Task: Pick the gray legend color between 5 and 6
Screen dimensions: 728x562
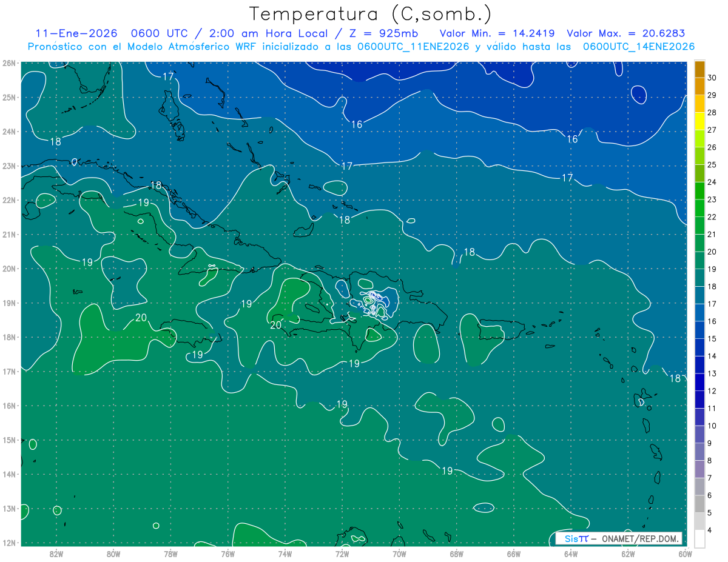Action: (x=699, y=504)
